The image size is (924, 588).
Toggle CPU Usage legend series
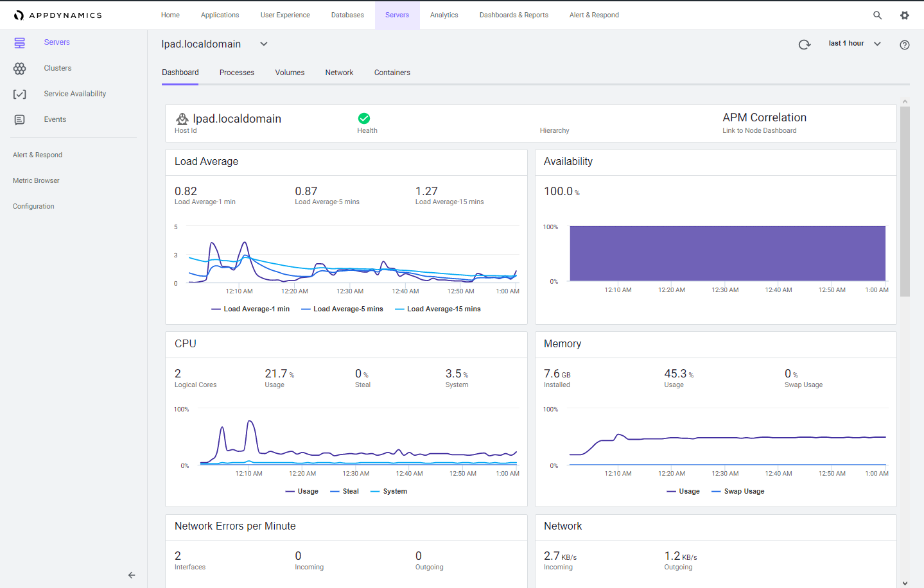pyautogui.click(x=302, y=491)
